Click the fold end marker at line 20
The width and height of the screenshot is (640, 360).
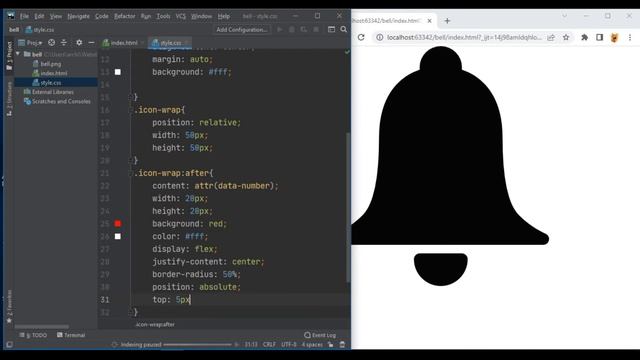132,160
